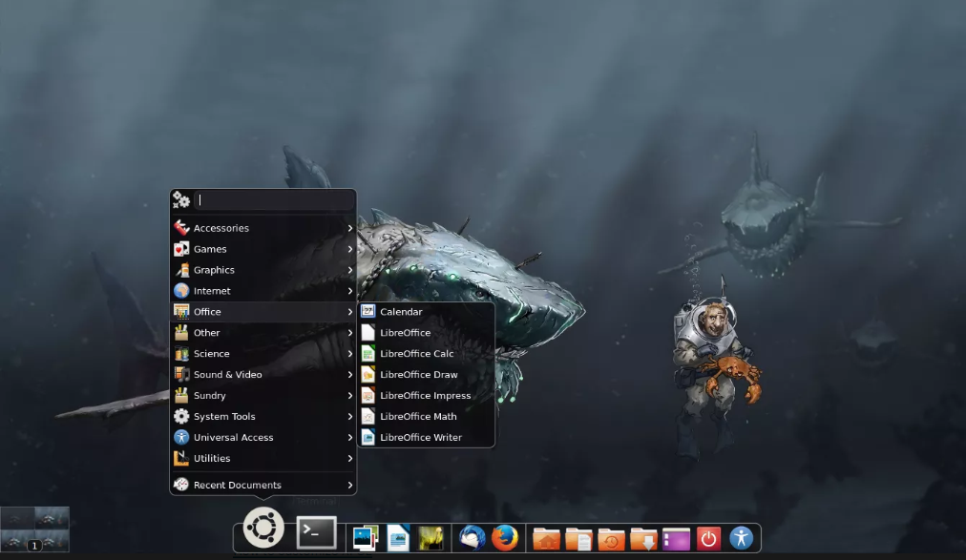Launch LibreOffice Math from the submenu

pyautogui.click(x=426, y=416)
